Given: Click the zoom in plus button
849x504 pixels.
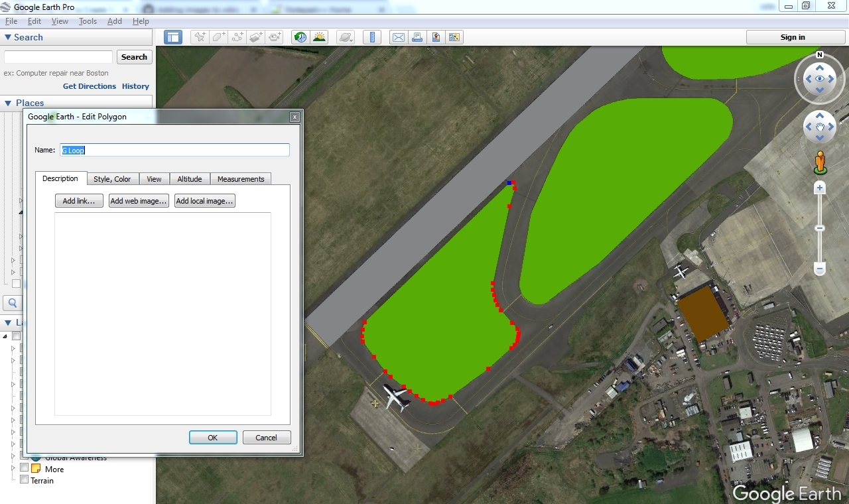Looking at the screenshot, I should tap(820, 188).
